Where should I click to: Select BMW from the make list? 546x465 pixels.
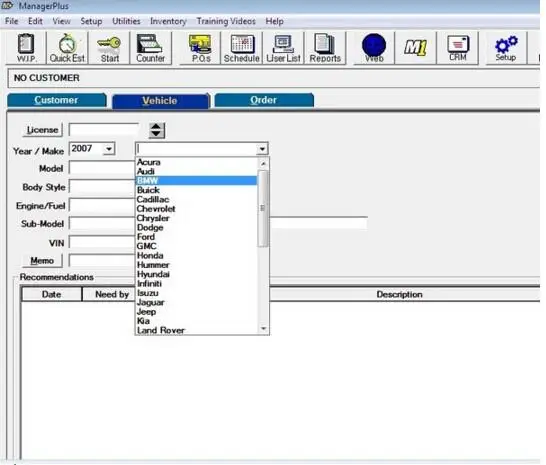(196, 180)
